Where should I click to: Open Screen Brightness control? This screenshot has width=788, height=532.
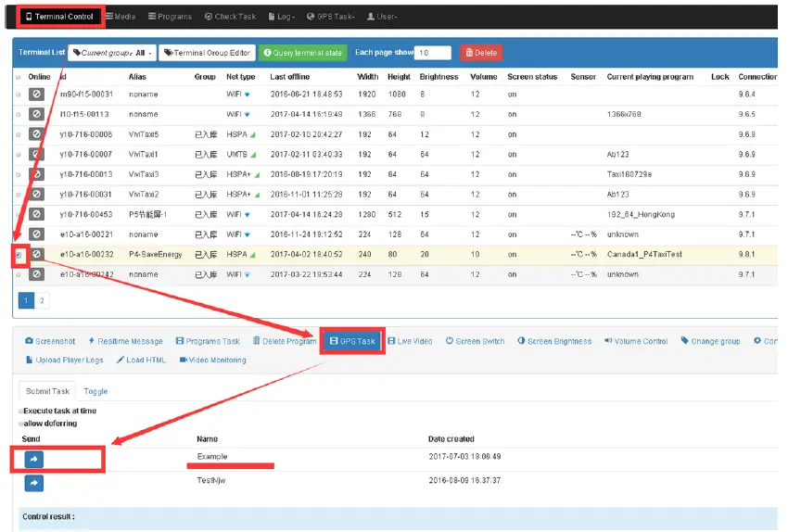pos(553,341)
